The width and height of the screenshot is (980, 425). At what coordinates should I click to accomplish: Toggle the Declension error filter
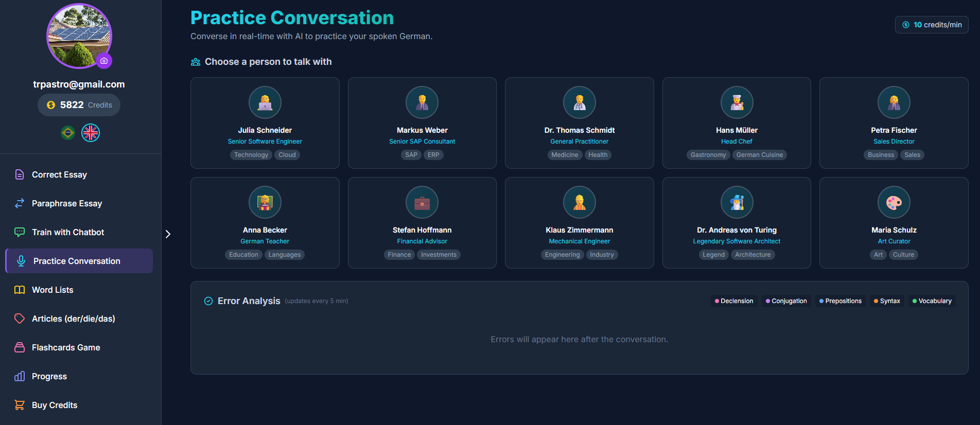734,301
